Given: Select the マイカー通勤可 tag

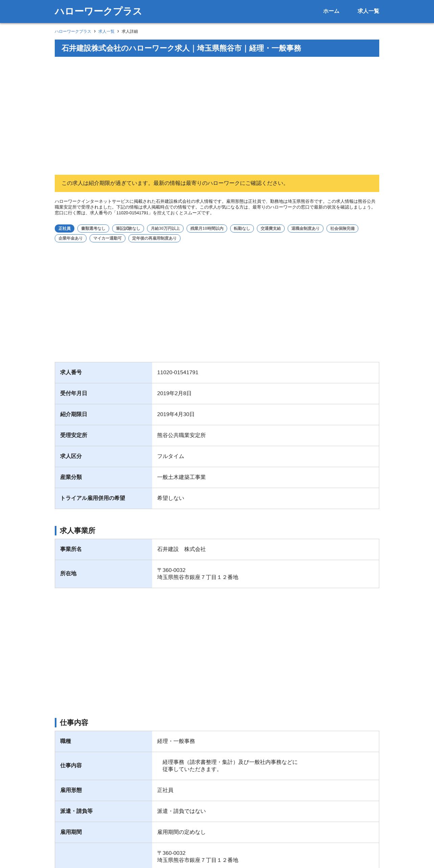Looking at the screenshot, I should pyautogui.click(x=107, y=238).
